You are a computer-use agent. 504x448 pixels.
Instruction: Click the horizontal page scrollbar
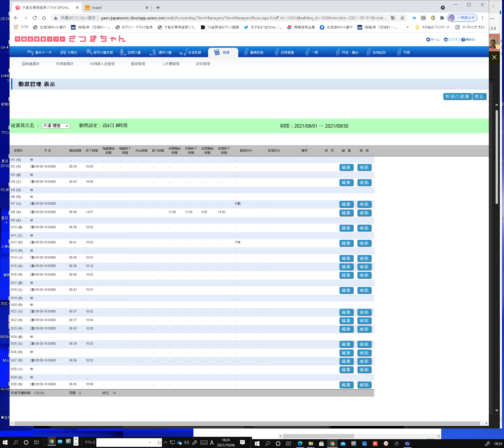(x=247, y=423)
